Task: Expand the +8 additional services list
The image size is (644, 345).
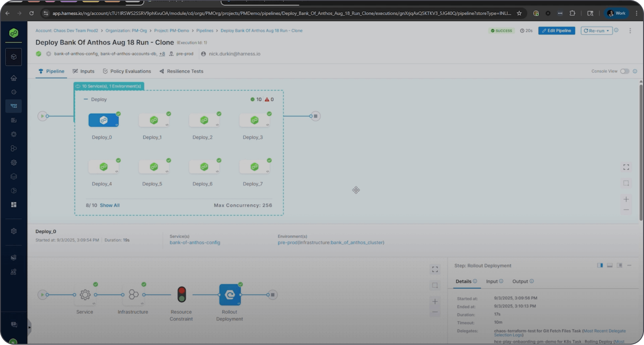Action: (162, 54)
